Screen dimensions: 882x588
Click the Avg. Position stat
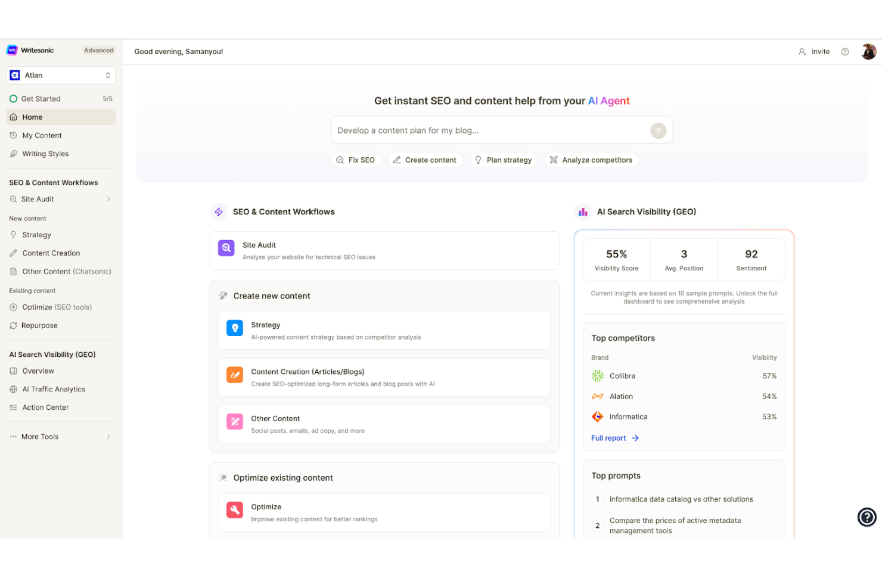click(684, 260)
